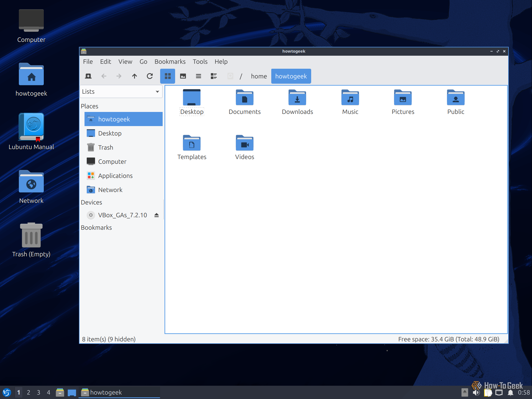Click the new tab/window toolbar icon
Image resolution: width=532 pixels, height=399 pixels.
88,76
